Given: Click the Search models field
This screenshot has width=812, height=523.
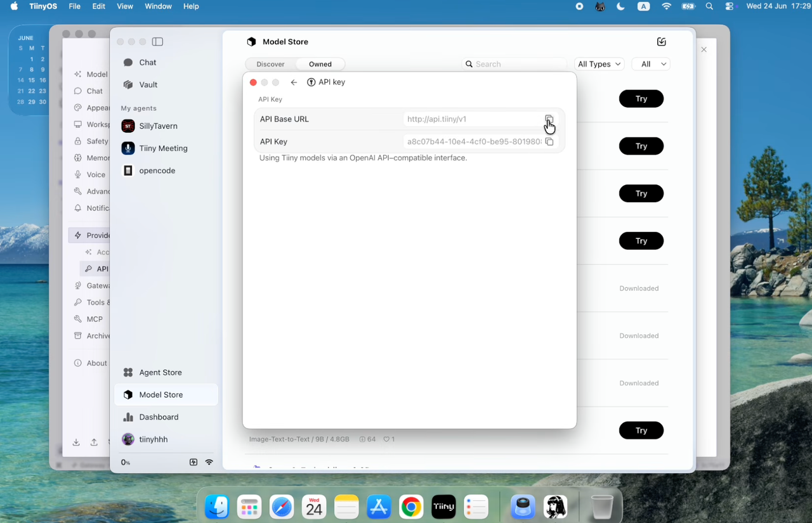Looking at the screenshot, I should click(514, 64).
